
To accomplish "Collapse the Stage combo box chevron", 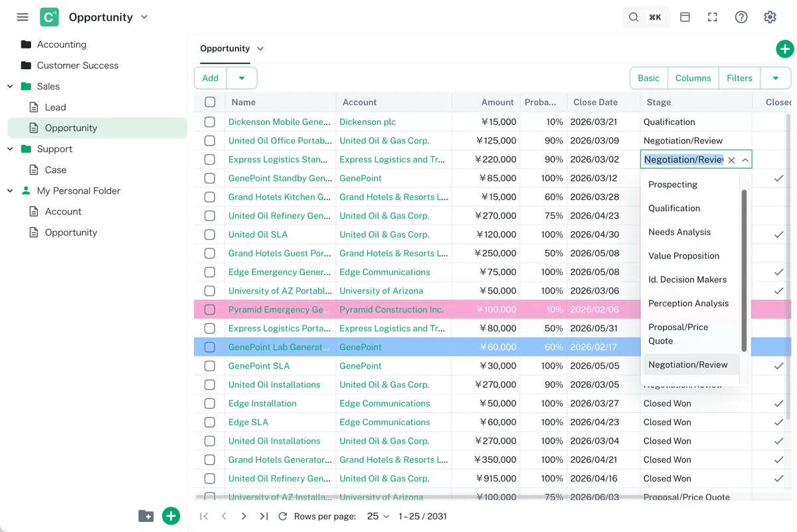I will pos(745,160).
